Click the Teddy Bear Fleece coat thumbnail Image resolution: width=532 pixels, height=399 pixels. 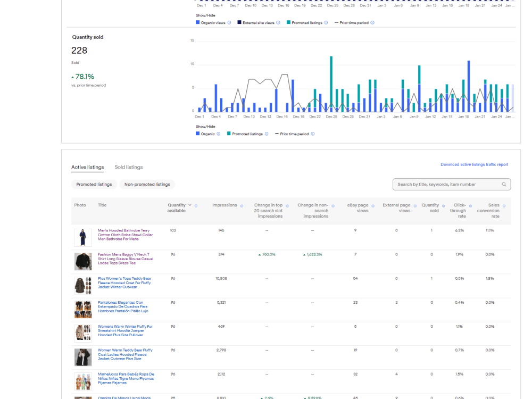point(83,285)
